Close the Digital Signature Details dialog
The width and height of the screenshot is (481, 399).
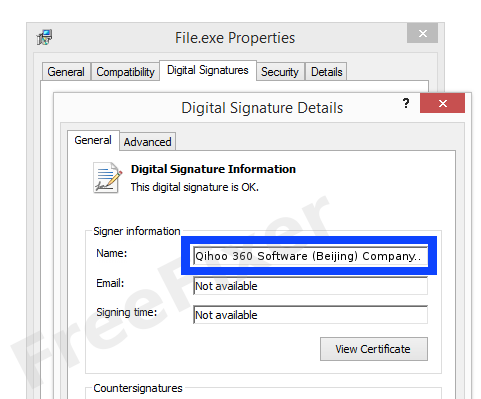(x=442, y=103)
